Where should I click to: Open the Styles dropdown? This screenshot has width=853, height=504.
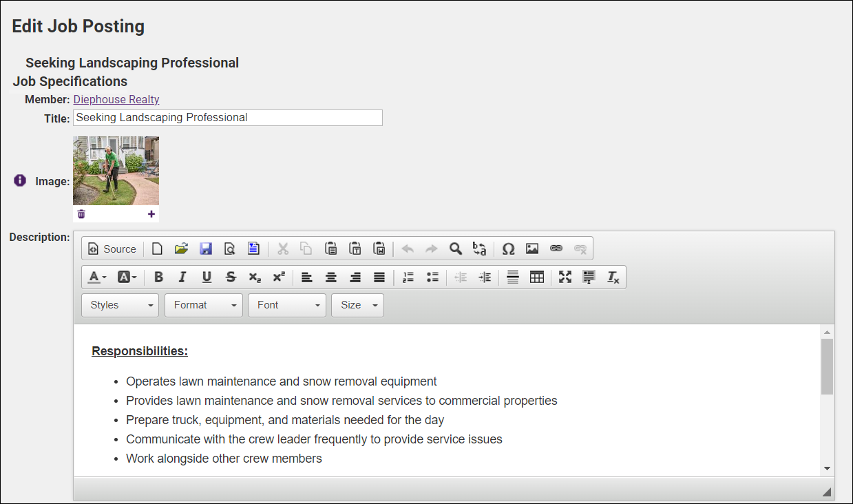tap(120, 305)
